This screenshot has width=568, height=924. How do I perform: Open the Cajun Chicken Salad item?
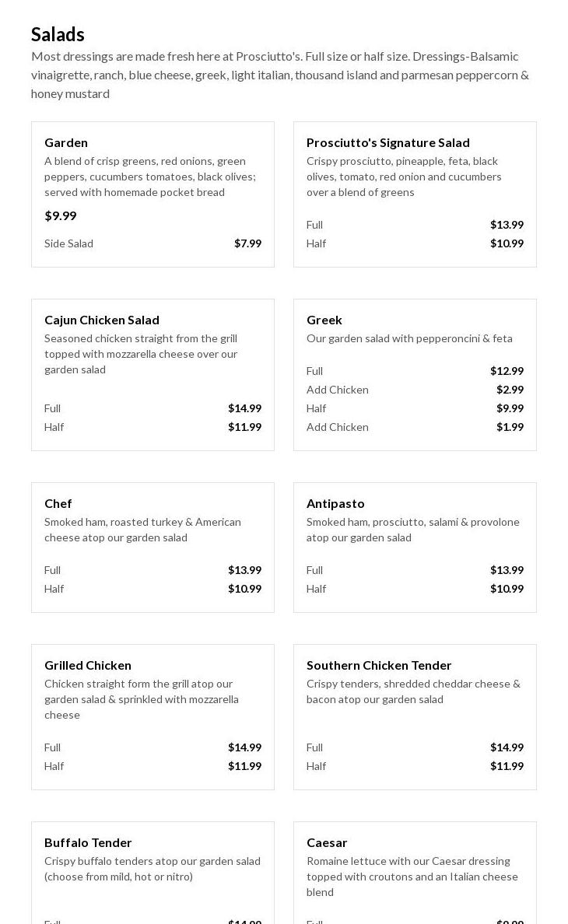pyautogui.click(x=101, y=320)
